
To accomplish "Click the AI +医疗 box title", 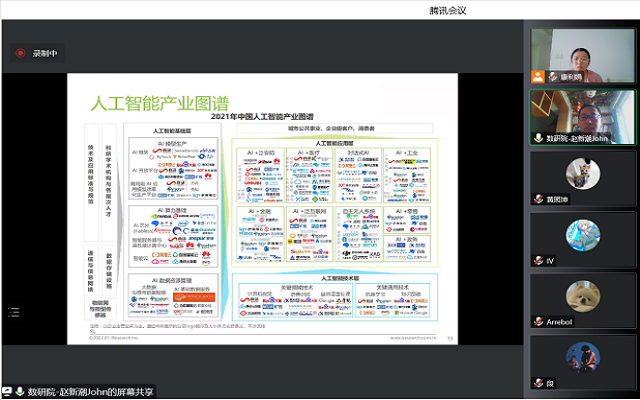I will click(308, 153).
